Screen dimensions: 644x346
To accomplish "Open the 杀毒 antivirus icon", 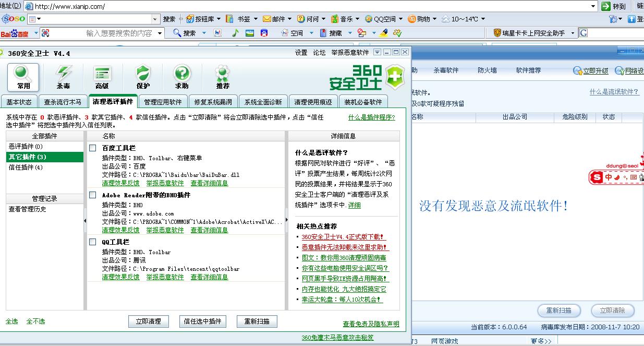I will [x=64, y=77].
